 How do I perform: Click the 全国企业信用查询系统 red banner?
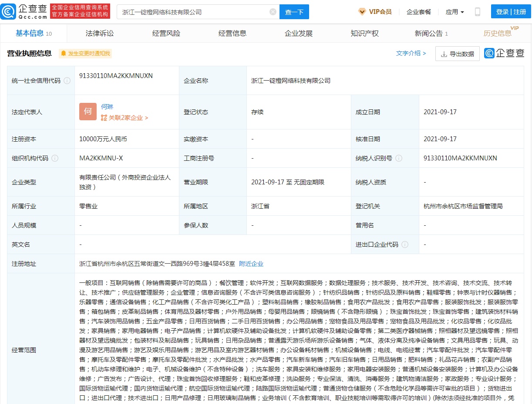click(80, 11)
